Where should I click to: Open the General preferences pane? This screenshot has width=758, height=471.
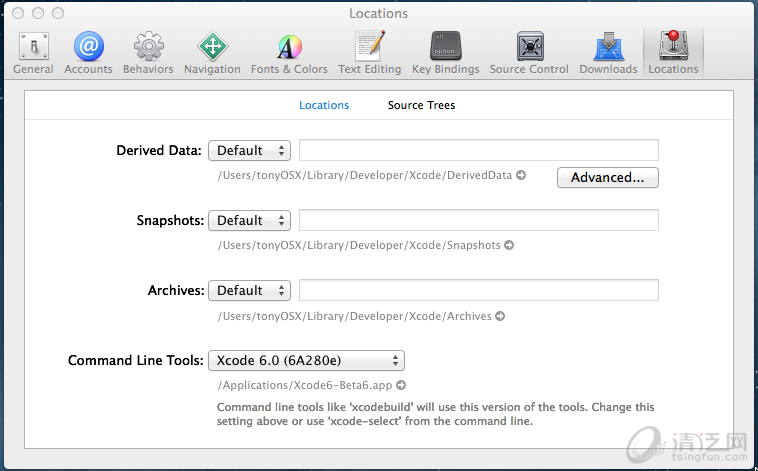tap(33, 52)
